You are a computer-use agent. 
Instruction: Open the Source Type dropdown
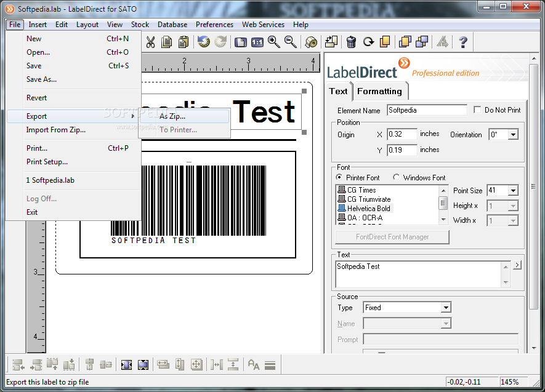tap(446, 307)
